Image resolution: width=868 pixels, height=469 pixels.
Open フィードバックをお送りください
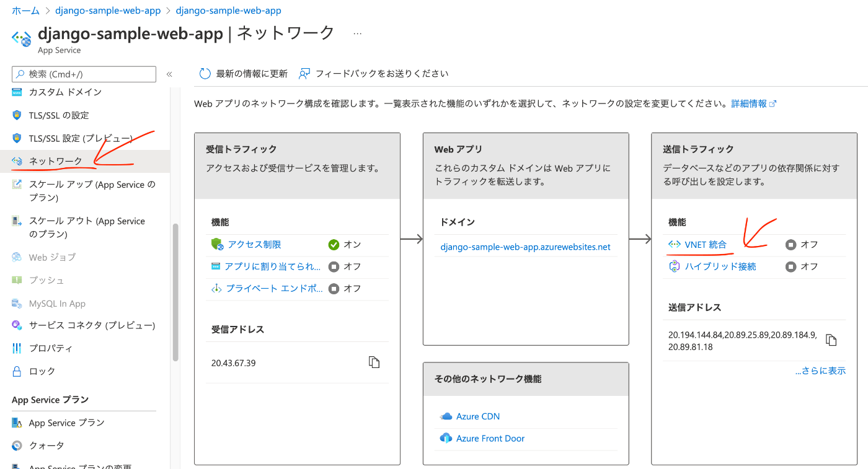pyautogui.click(x=382, y=74)
